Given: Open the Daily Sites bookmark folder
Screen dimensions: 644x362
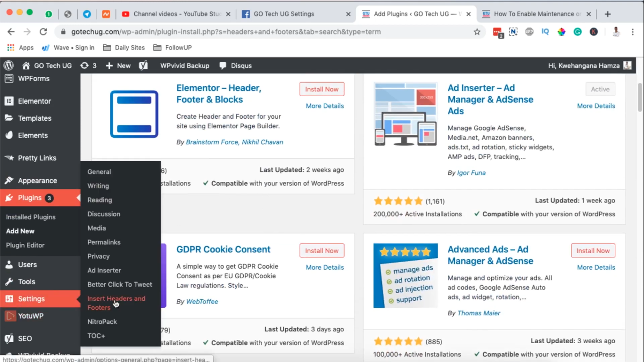Looking at the screenshot, I should (x=124, y=48).
